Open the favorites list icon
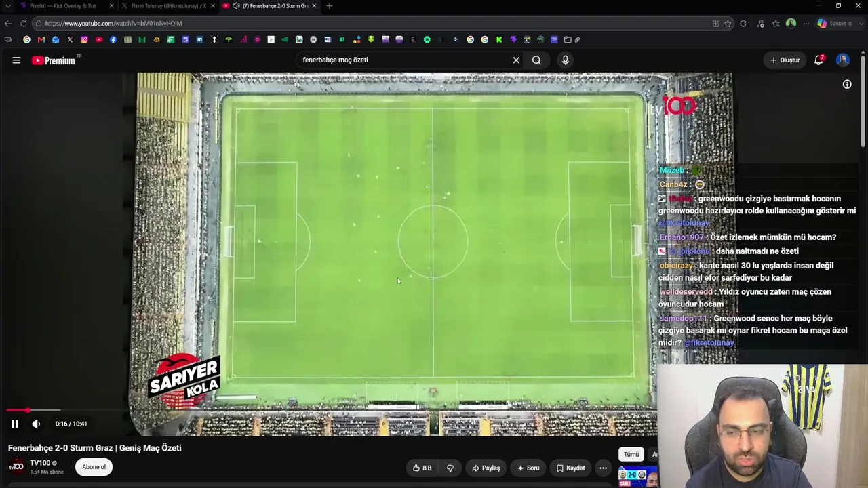The height and width of the screenshot is (488, 868). pos(776,24)
